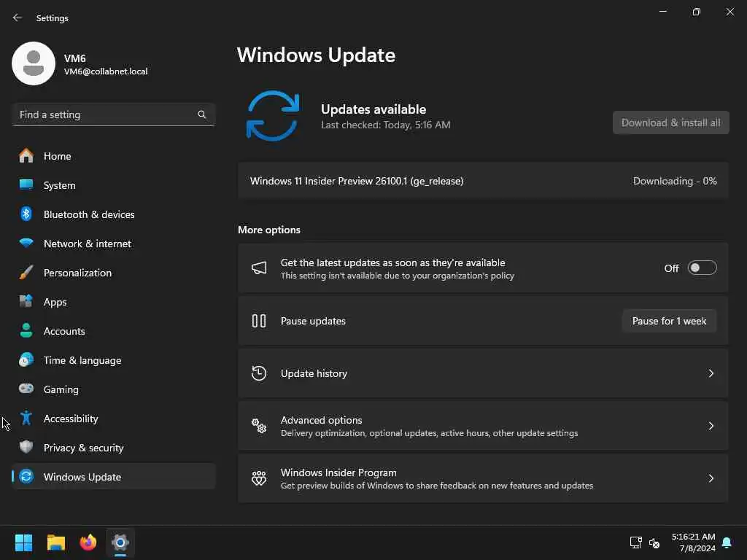Click the Bluetooth icon in sidebar
This screenshot has width=747, height=560.
click(26, 214)
